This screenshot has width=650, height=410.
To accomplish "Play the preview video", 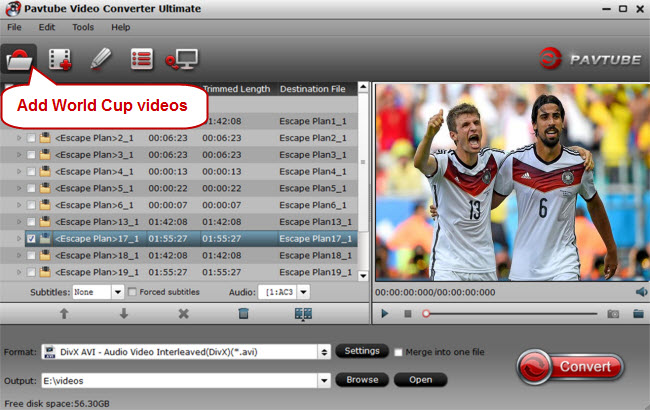I will [x=385, y=314].
